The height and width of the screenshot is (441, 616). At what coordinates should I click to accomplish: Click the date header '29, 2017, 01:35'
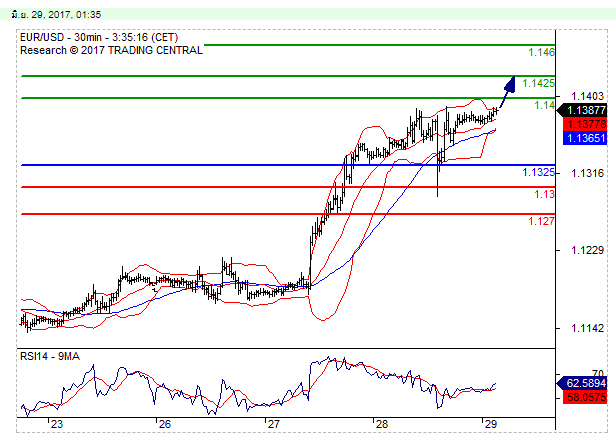click(x=66, y=15)
